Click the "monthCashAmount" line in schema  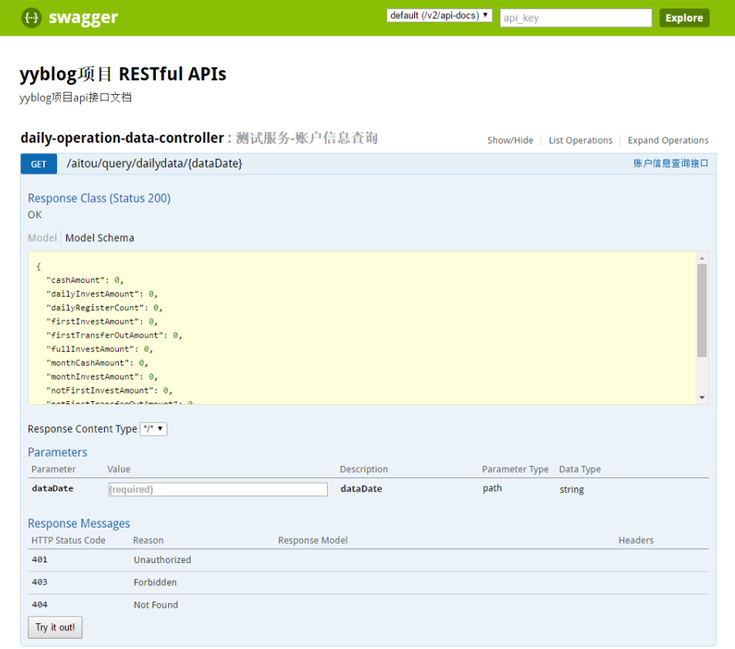tap(97, 363)
